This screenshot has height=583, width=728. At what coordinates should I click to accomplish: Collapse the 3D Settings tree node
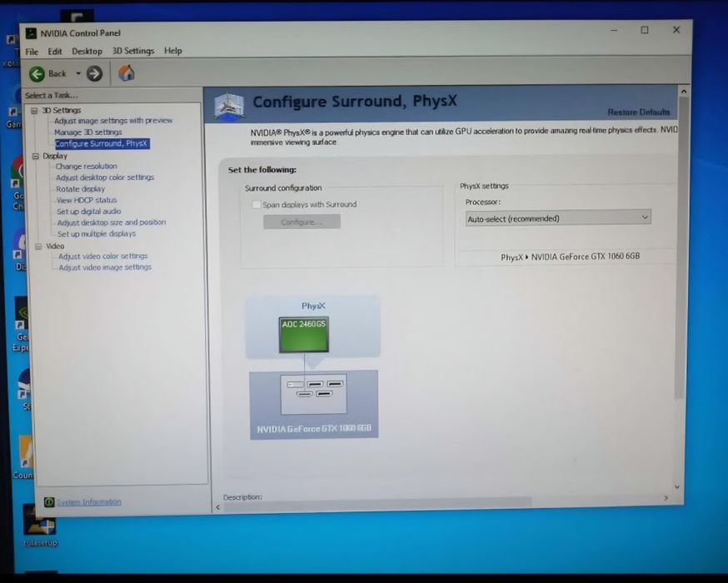(34, 111)
